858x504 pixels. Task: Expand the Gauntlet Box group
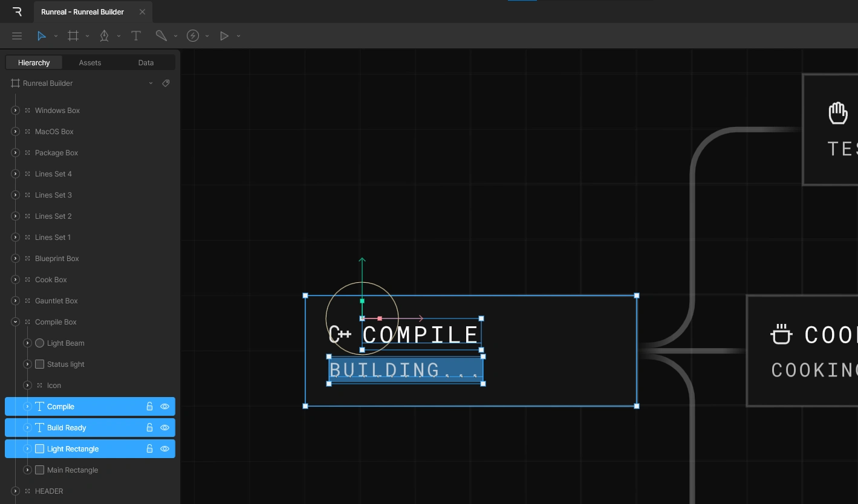[x=16, y=301]
